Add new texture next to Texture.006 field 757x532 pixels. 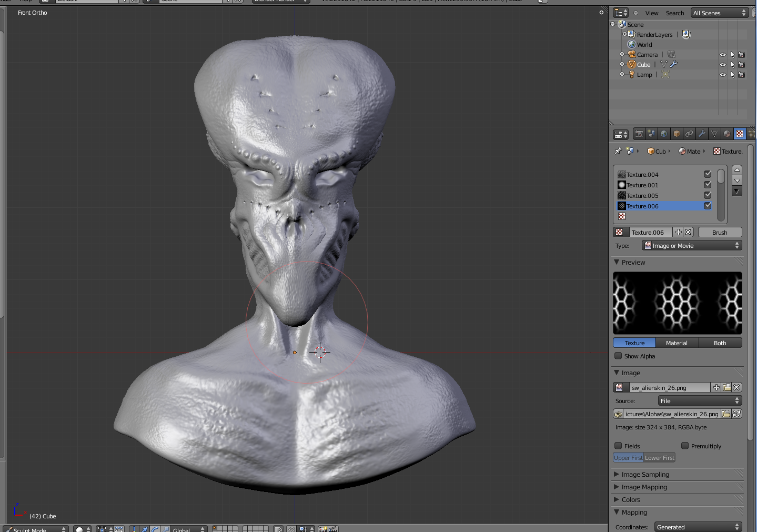point(679,232)
